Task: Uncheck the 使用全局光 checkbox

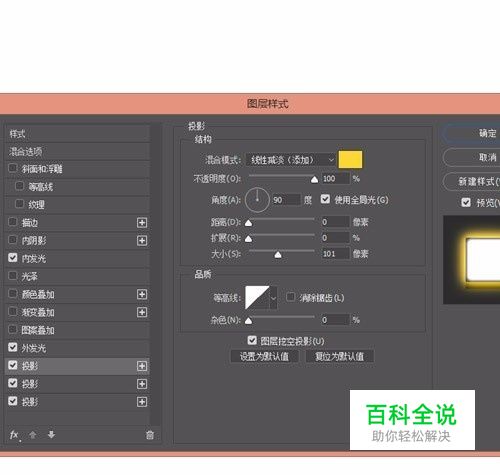Action: 325,199
